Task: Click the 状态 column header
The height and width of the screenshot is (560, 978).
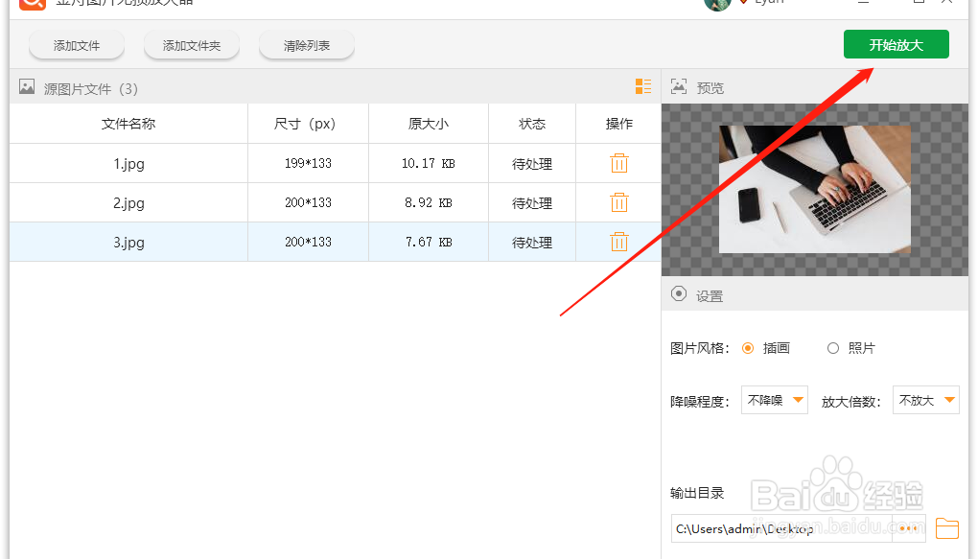Action: (x=532, y=124)
